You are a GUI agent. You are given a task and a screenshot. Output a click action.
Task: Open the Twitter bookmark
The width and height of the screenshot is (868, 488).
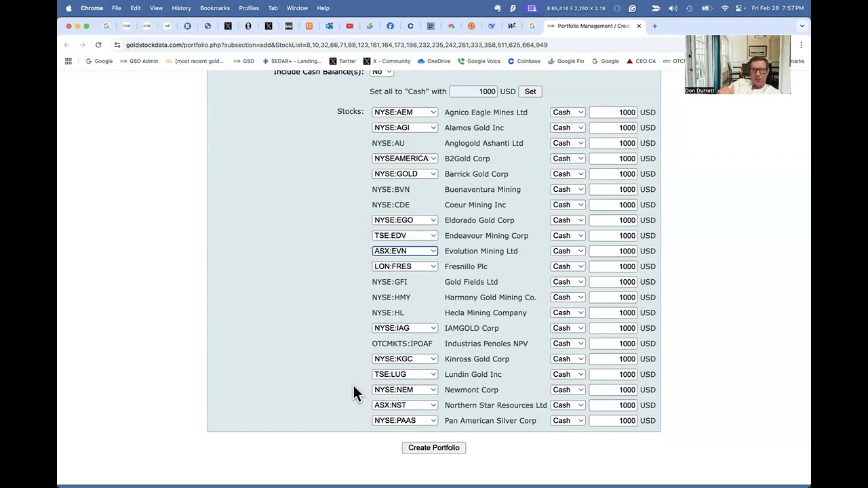click(342, 61)
